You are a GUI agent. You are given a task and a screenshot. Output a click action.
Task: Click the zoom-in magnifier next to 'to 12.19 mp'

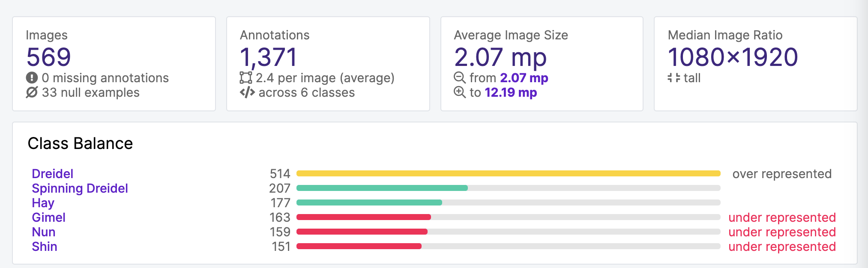(460, 93)
